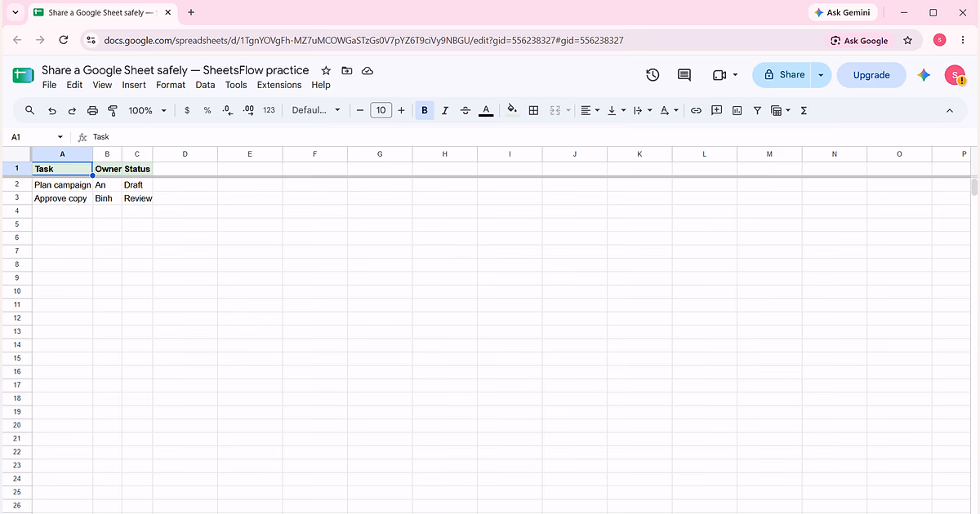Click the font size field showing 10

381,110
